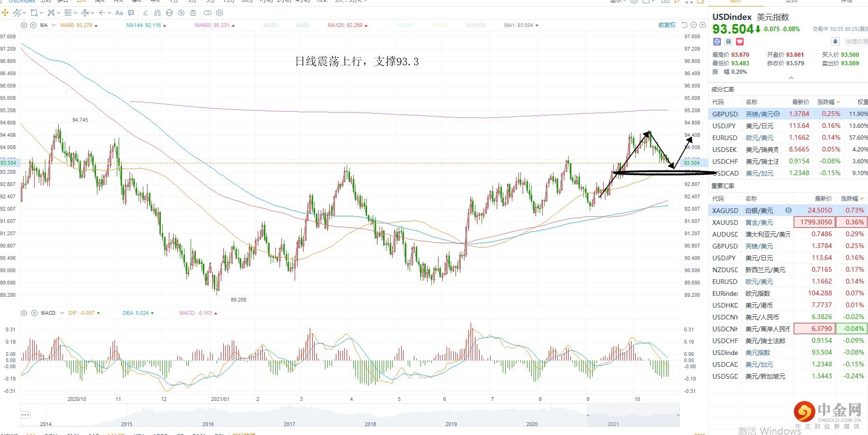Toggle the red heart favorite icon

740,42
